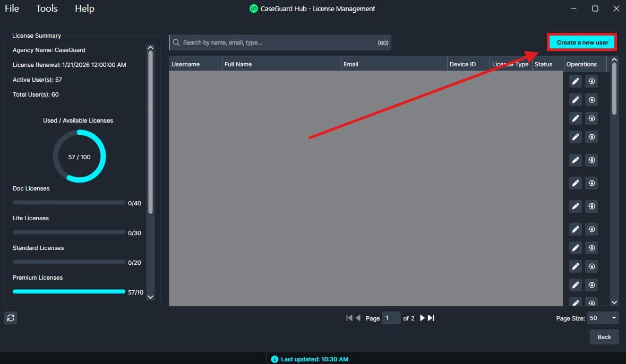Click the magnifier icon in the search bar
The height and width of the screenshot is (364, 626).
[176, 42]
